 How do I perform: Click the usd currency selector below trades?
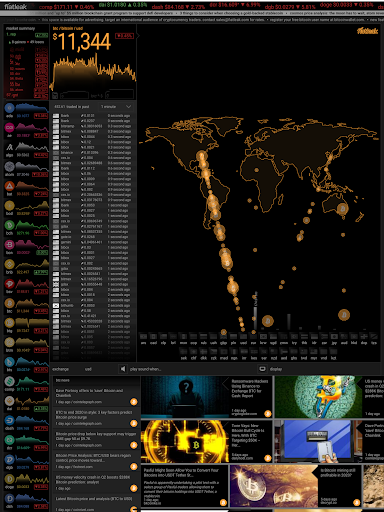tap(88, 369)
